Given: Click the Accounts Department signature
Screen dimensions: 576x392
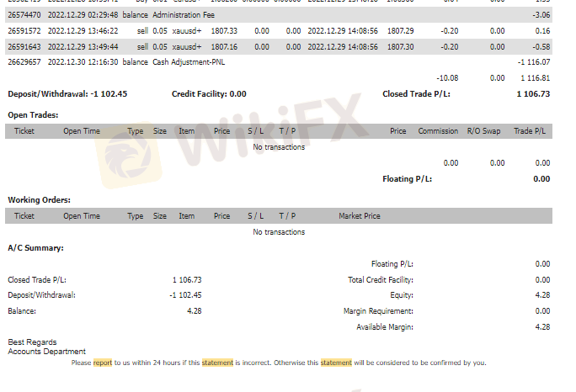Looking at the screenshot, I should (x=46, y=352).
